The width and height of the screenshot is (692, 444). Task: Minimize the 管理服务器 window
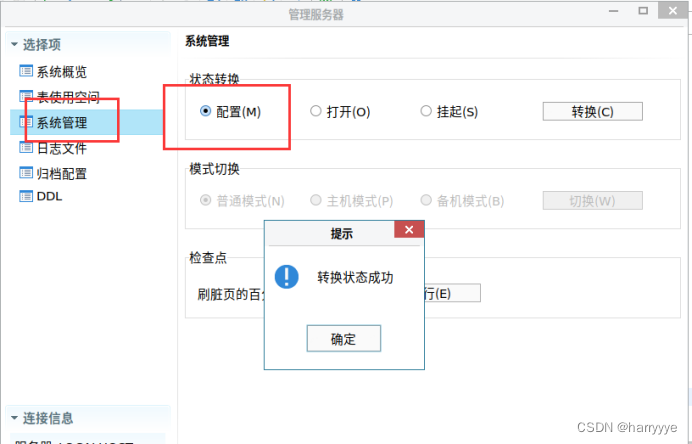(613, 11)
